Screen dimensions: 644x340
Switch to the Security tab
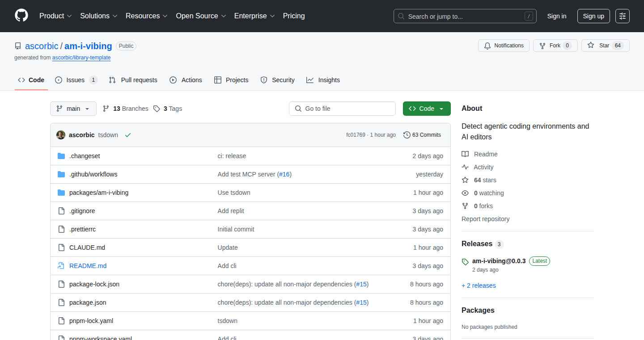click(x=277, y=80)
